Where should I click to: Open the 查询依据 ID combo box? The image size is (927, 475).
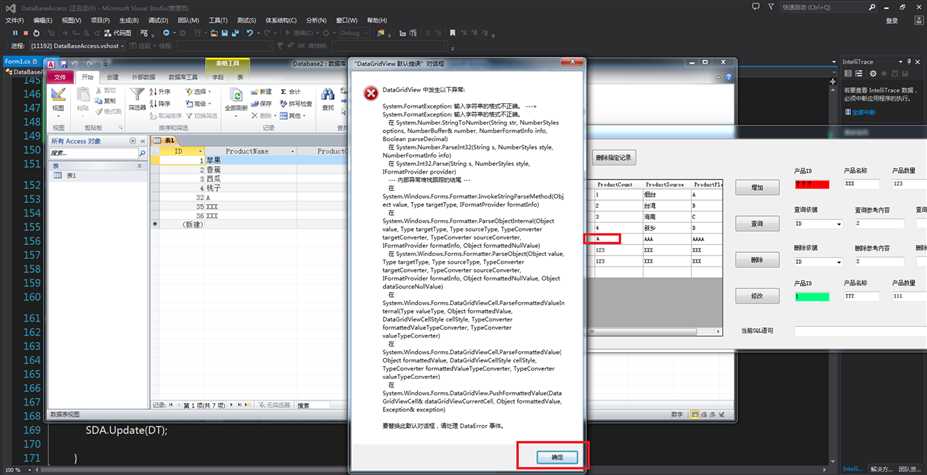tap(819, 224)
